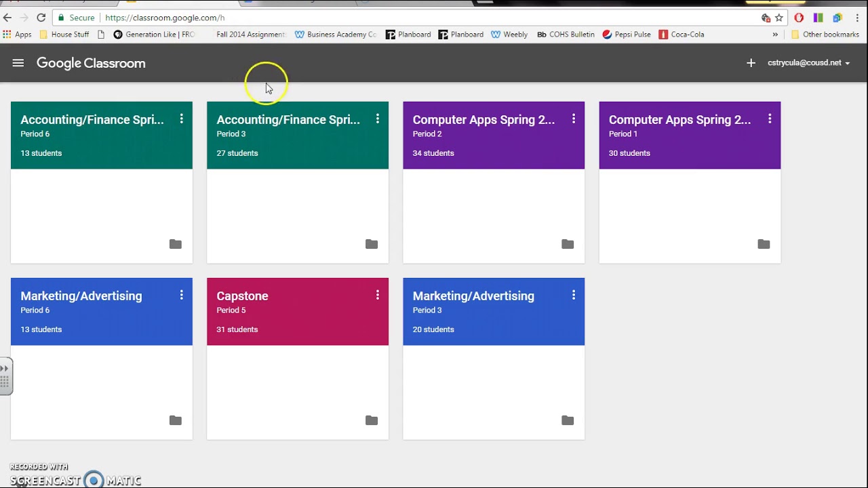
Task: Click the browser address bar
Action: 407,18
